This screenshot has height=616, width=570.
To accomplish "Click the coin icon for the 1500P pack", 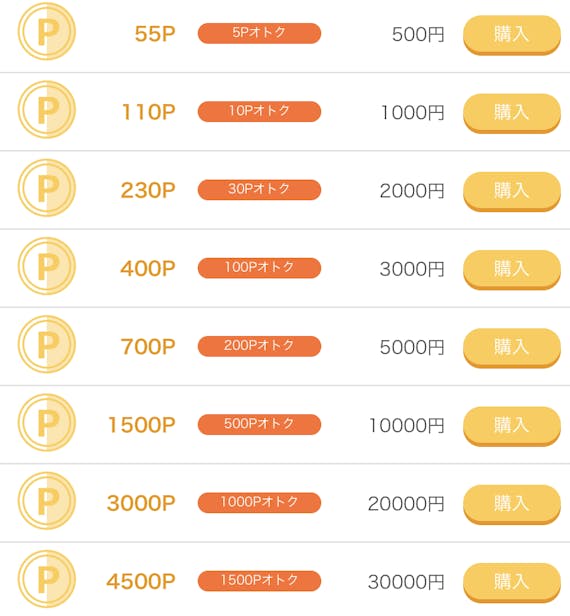I will click(x=47, y=423).
